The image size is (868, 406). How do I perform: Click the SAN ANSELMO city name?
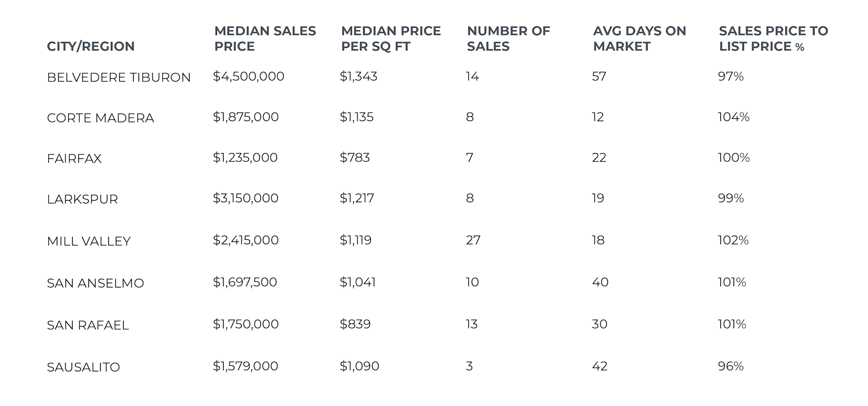click(x=95, y=283)
